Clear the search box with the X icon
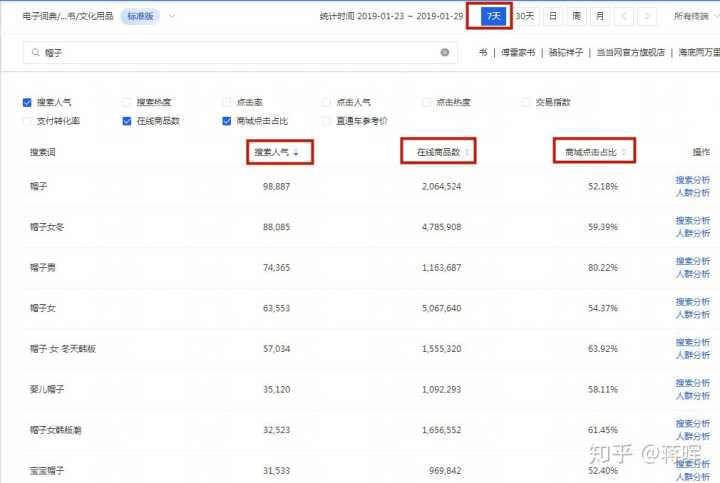The height and width of the screenshot is (483, 720). (x=445, y=52)
